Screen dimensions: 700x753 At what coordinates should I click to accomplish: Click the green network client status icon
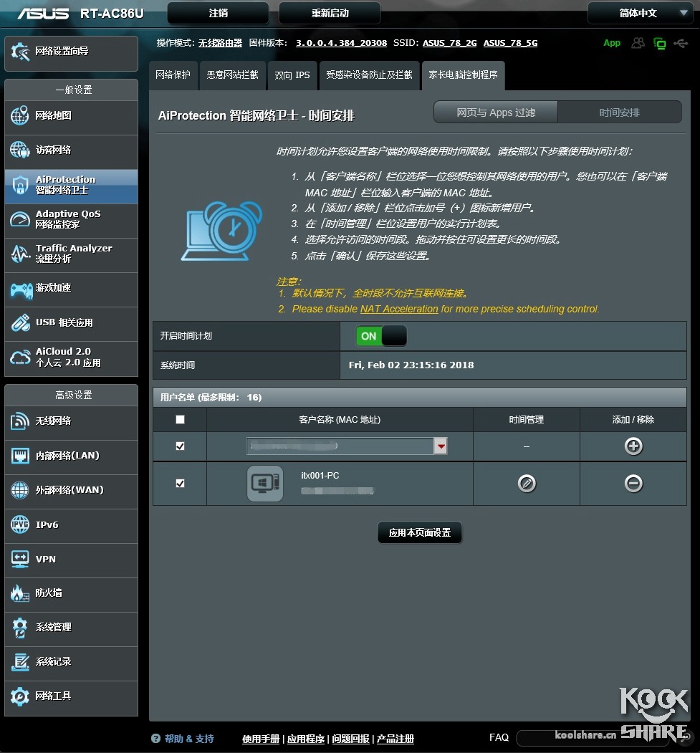(660, 44)
